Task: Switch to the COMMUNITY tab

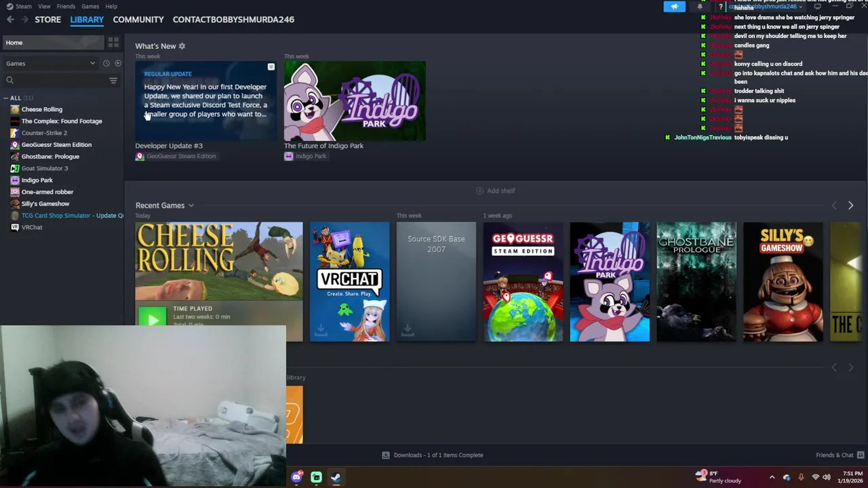Action: point(138,20)
